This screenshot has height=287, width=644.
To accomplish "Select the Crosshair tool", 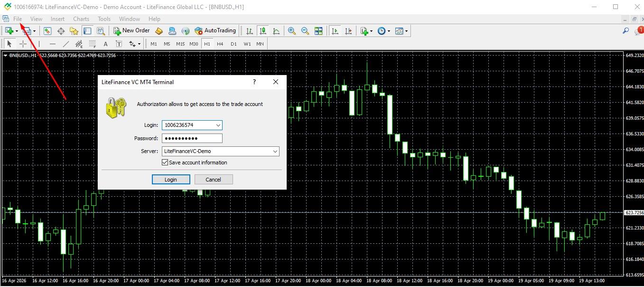I will [x=23, y=44].
